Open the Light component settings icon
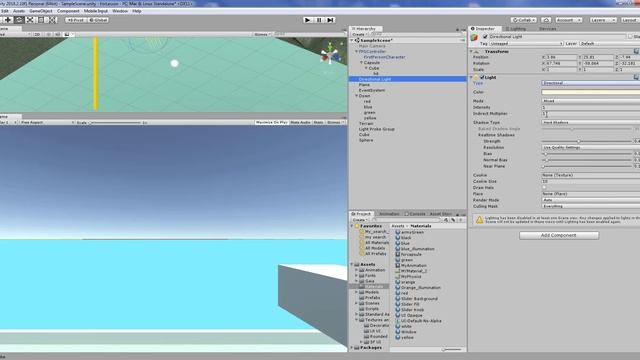The width and height of the screenshot is (640, 360). [x=636, y=77]
